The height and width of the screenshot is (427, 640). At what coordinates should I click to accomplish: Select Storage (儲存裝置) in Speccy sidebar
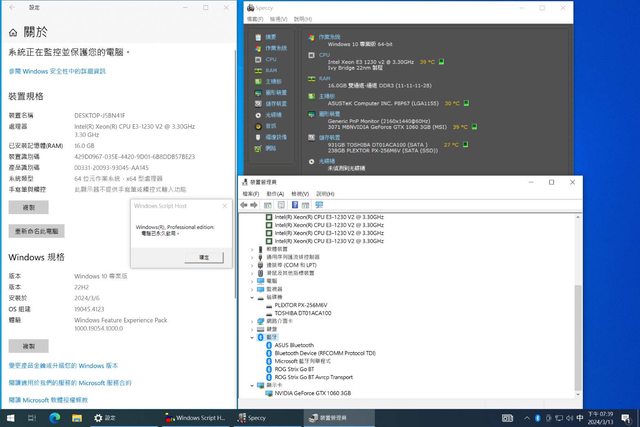tap(271, 104)
